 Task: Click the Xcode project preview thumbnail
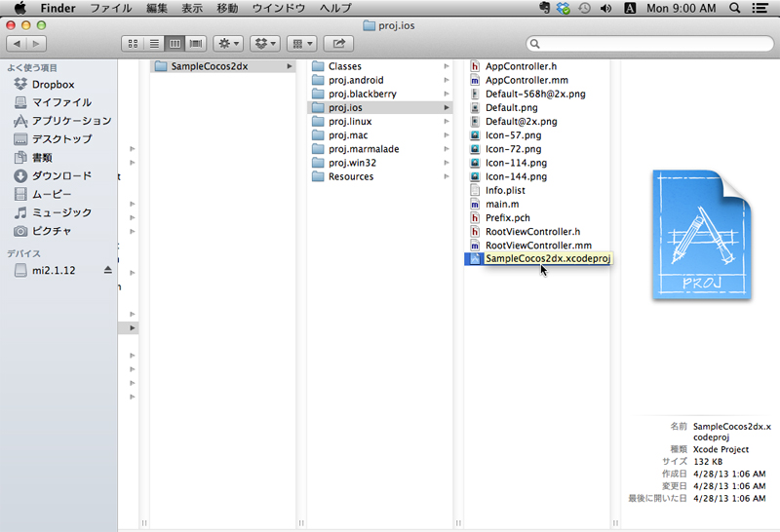point(701,234)
